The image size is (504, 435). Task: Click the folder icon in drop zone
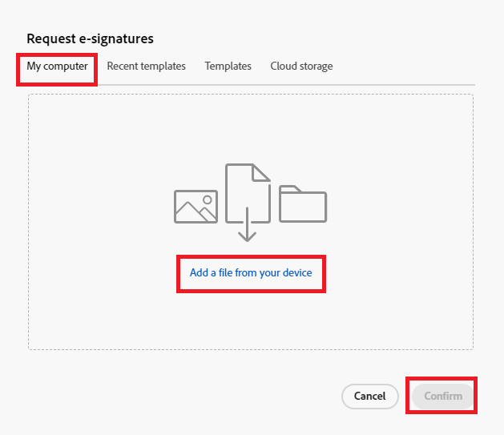[x=303, y=203]
